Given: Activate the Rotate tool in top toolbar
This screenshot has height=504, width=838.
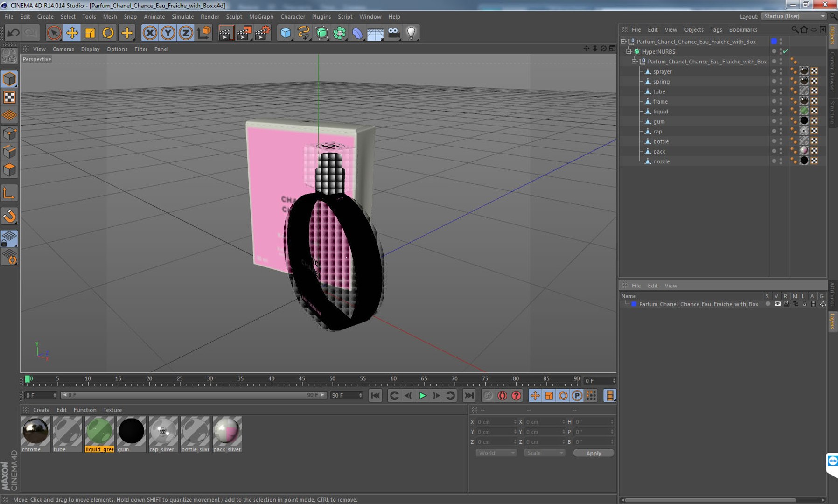Looking at the screenshot, I should [x=108, y=33].
